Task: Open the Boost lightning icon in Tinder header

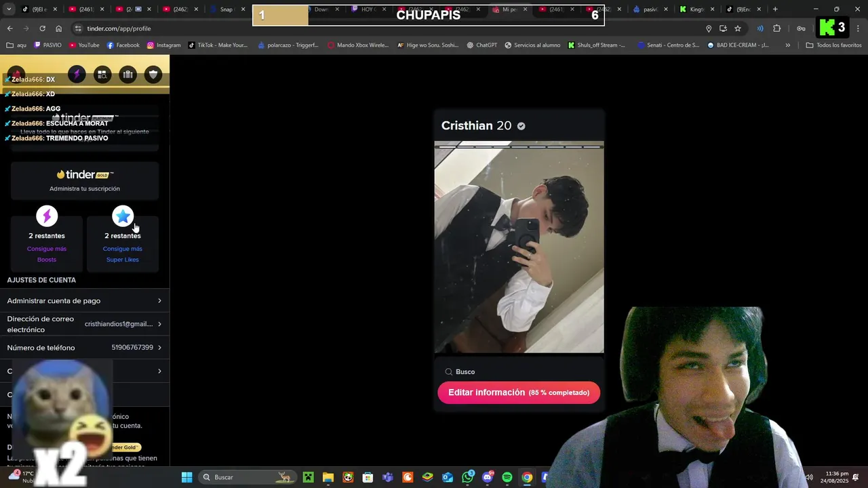Action: [x=77, y=74]
